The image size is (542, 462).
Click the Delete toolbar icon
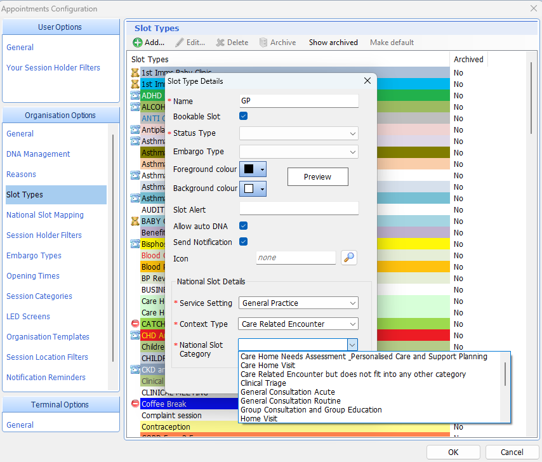point(220,43)
